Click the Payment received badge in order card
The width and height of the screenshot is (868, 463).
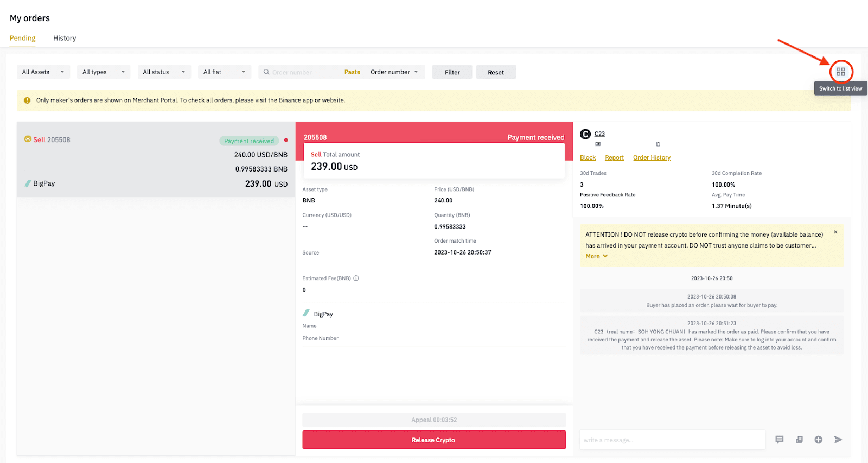(249, 141)
